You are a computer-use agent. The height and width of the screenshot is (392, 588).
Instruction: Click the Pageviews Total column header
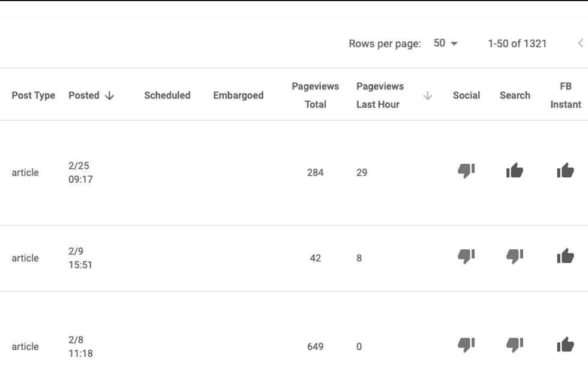(315, 95)
